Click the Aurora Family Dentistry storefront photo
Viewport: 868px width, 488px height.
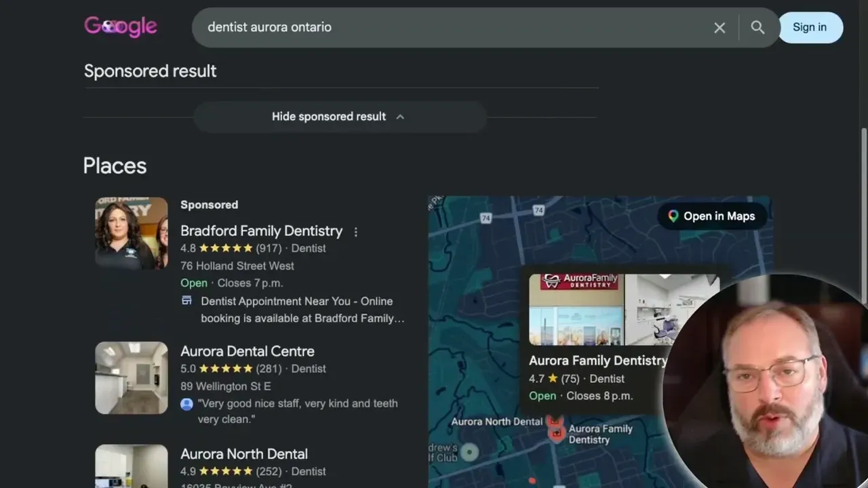pyautogui.click(x=576, y=310)
